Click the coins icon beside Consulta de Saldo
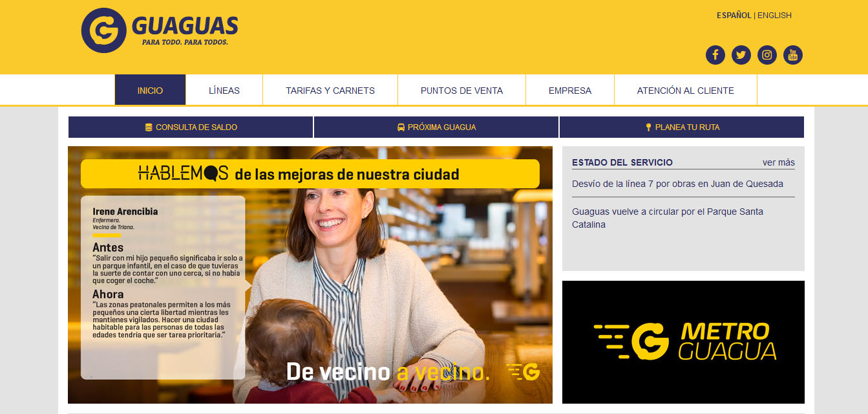 [149, 127]
